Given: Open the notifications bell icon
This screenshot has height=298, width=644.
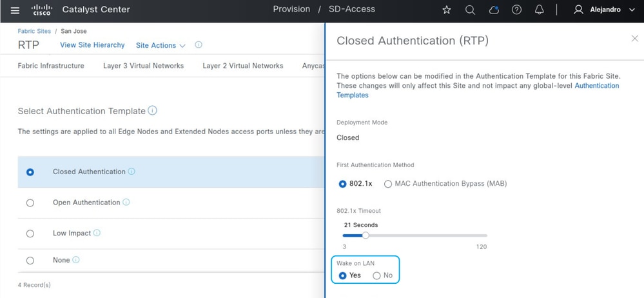Looking at the screenshot, I should tap(540, 10).
